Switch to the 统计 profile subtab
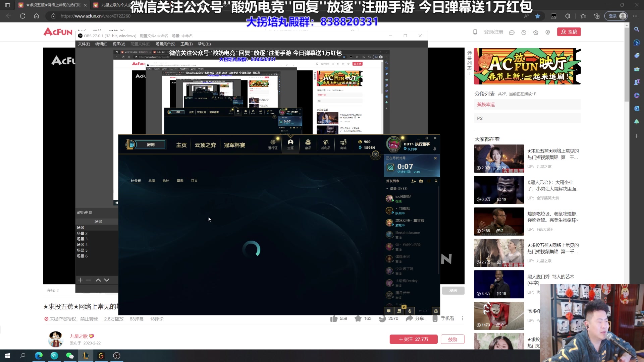Viewport: 644px width, 362px height. tap(166, 181)
